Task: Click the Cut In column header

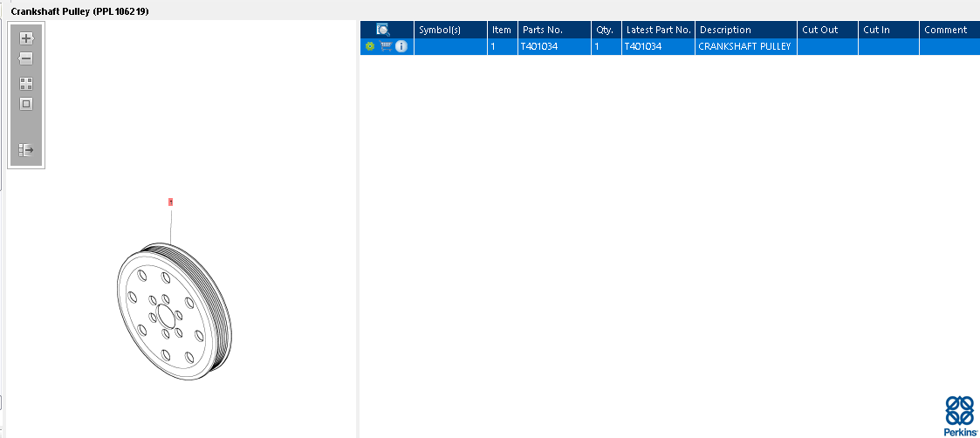Action: pyautogui.click(x=888, y=30)
